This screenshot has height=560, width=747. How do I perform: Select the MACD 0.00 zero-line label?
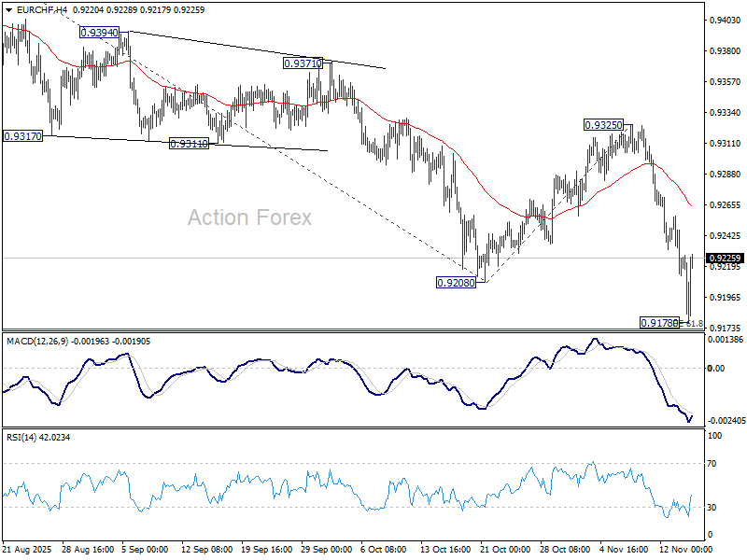pyautogui.click(x=716, y=368)
